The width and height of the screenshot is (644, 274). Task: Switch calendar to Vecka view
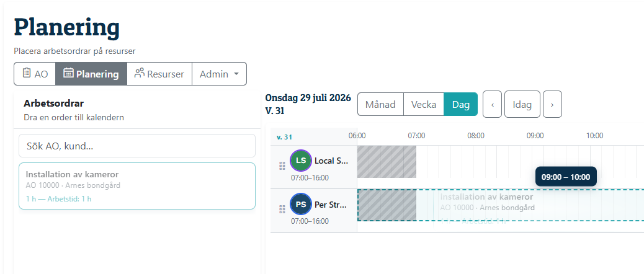click(424, 104)
